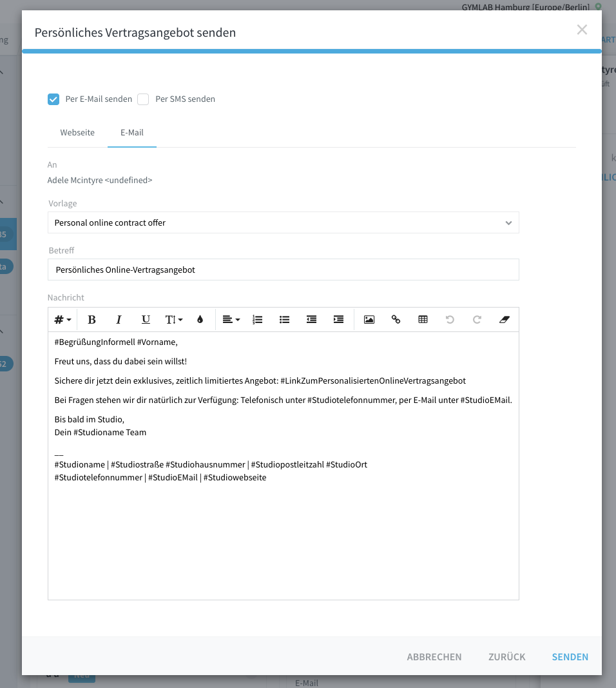Click the #Studiowebseite placeholder in signature
This screenshot has height=688, width=616.
coord(235,477)
